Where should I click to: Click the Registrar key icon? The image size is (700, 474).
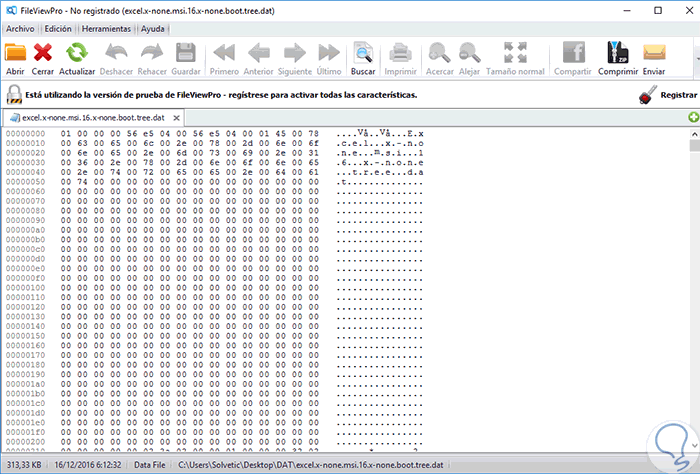point(647,95)
